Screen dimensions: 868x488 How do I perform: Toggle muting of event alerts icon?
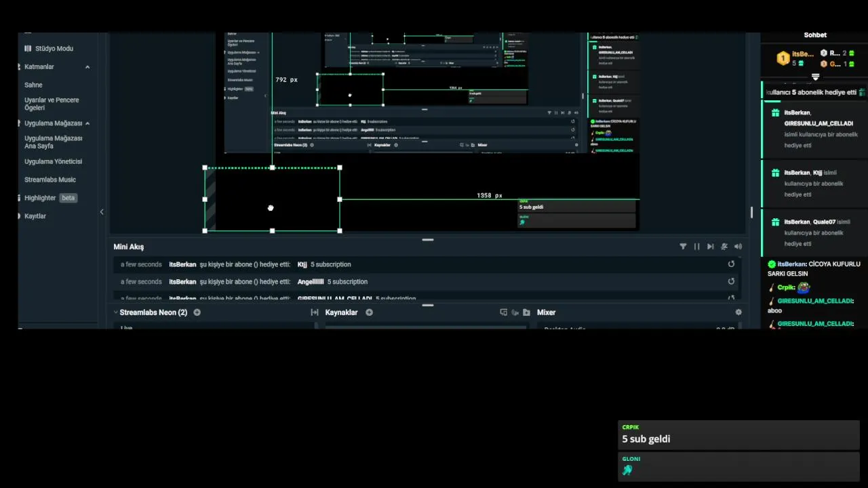(x=724, y=247)
